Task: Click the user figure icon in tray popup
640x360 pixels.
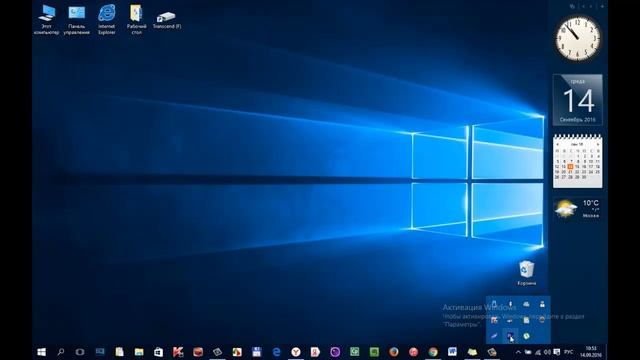Action: pyautogui.click(x=542, y=304)
